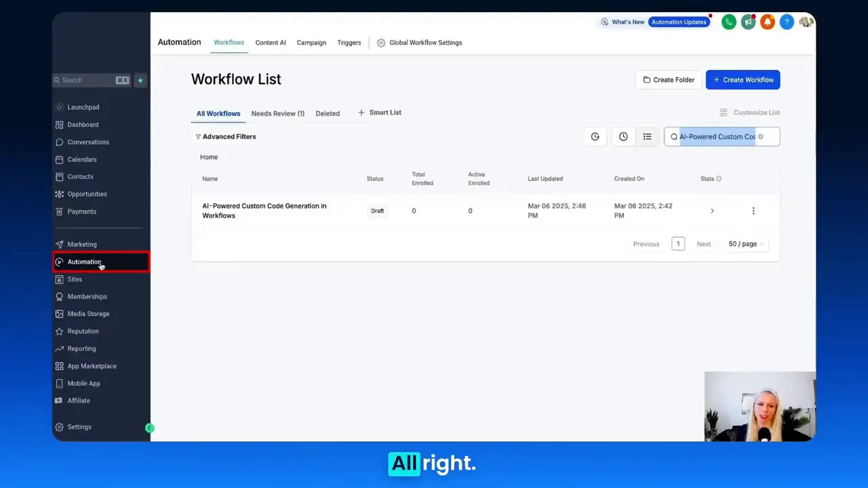Open App Marketplace in the sidebar
This screenshot has height=488, width=868.
[92, 366]
